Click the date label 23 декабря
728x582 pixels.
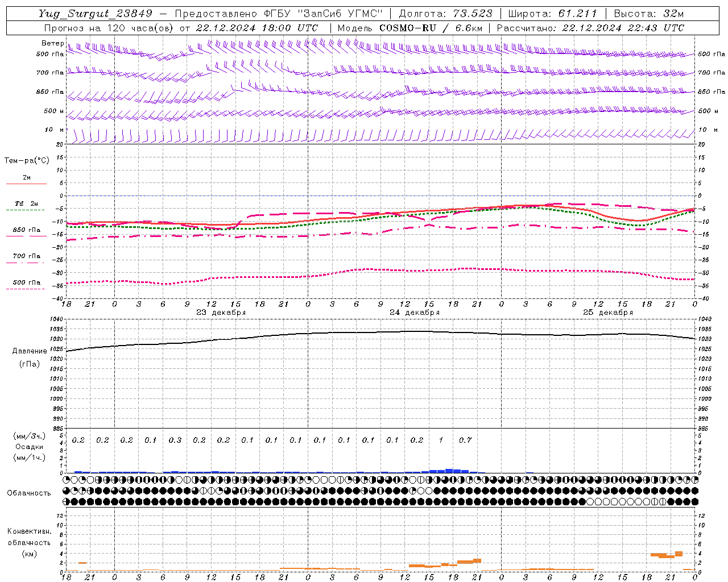click(x=221, y=313)
